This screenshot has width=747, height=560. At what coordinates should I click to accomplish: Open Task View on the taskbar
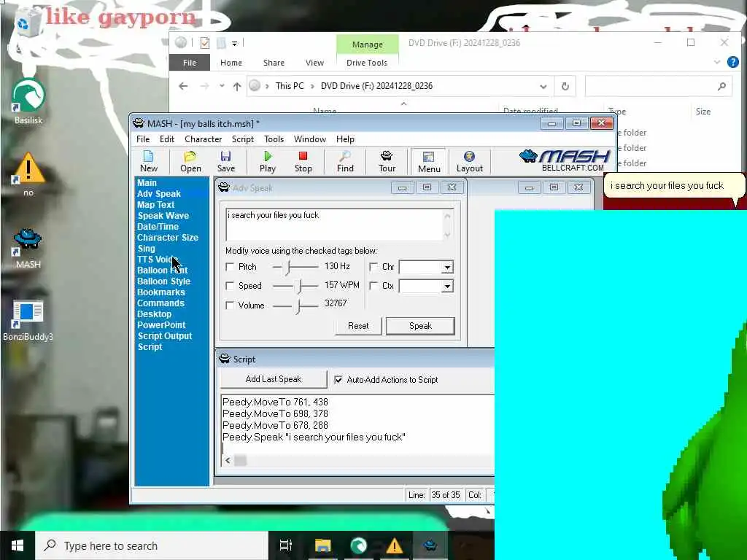(x=285, y=545)
